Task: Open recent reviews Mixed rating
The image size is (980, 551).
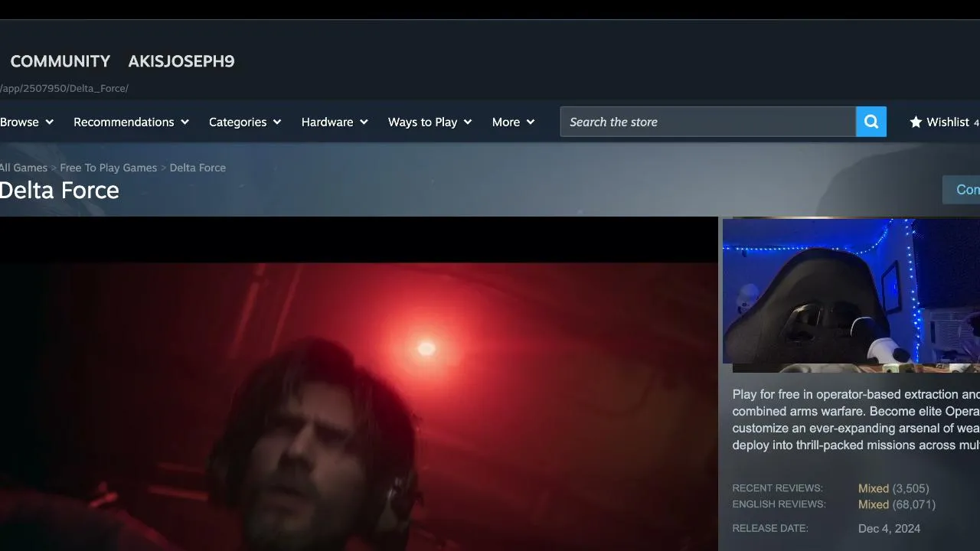Action: [874, 488]
